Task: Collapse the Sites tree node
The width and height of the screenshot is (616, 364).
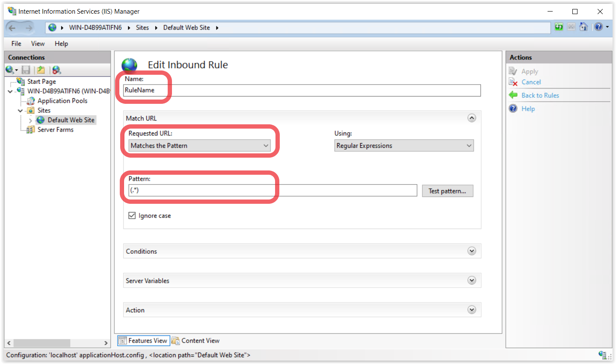Action: (x=20, y=111)
